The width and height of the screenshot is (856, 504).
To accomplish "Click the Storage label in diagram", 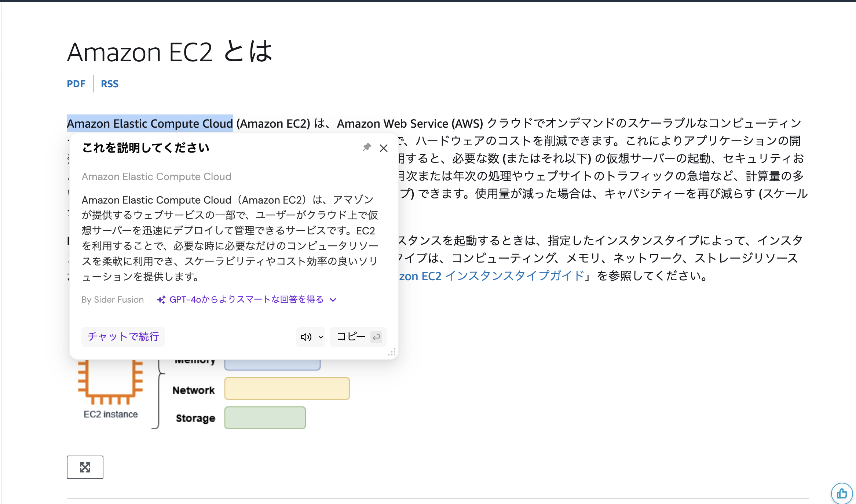I will (x=195, y=418).
